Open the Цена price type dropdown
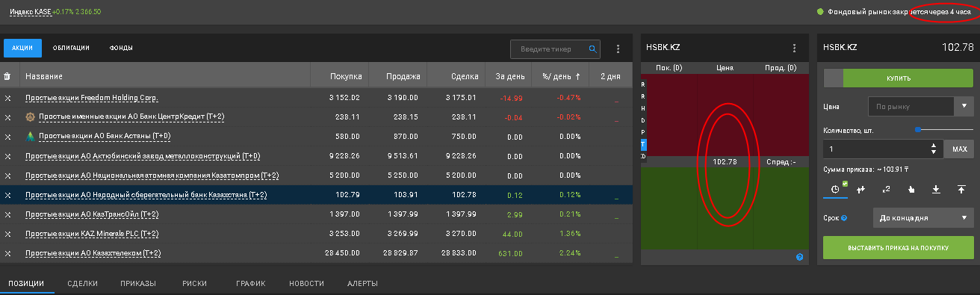980x295 pixels. coord(921,107)
